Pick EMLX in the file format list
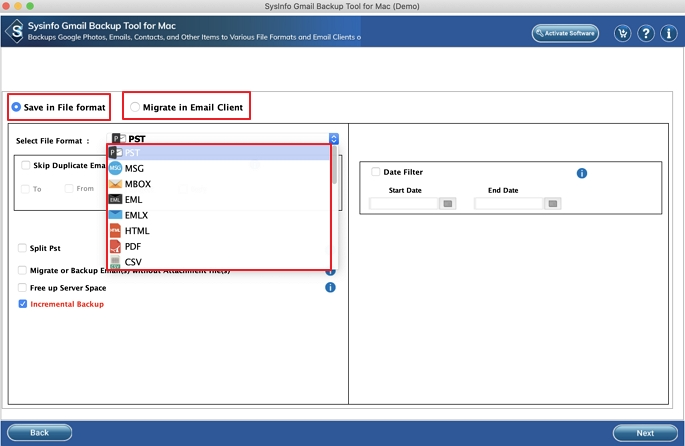Viewport: 685px width, 446px height. [137, 215]
